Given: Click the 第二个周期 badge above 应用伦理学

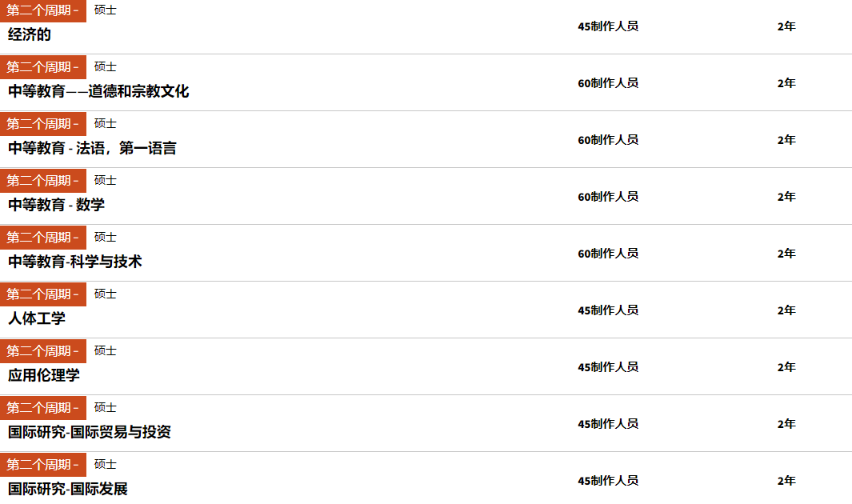Looking at the screenshot, I should coord(43,351).
